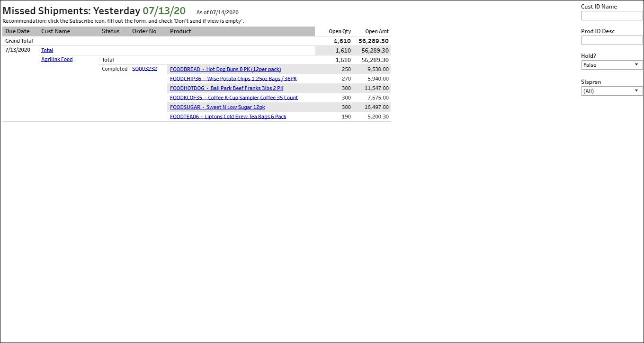Select FOODTEA06 Liptons Cold Brew Tea link
The width and height of the screenshot is (644, 343).
(x=228, y=117)
